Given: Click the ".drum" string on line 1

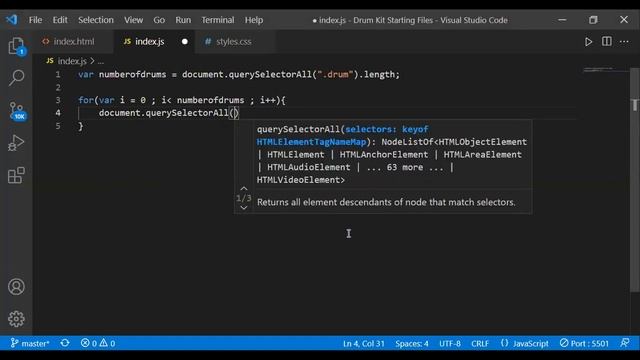Looking at the screenshot, I should 335,74.
